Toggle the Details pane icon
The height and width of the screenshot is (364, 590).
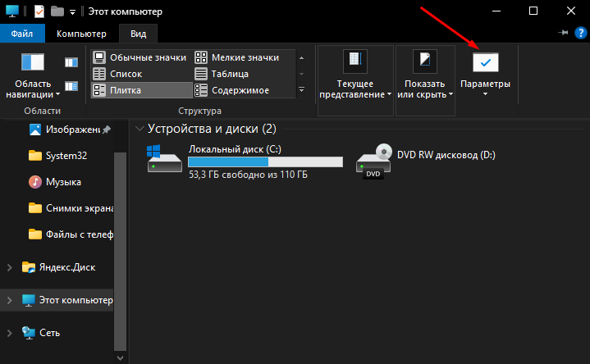(x=71, y=86)
